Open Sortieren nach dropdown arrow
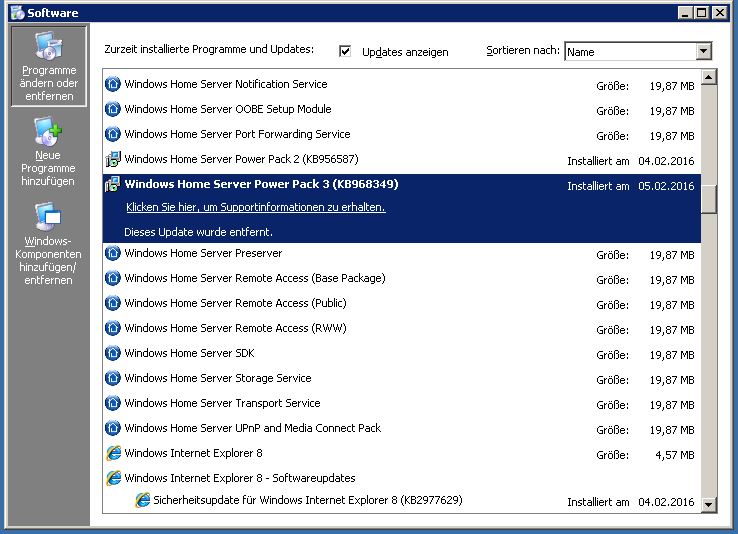The width and height of the screenshot is (738, 534). pos(703,51)
